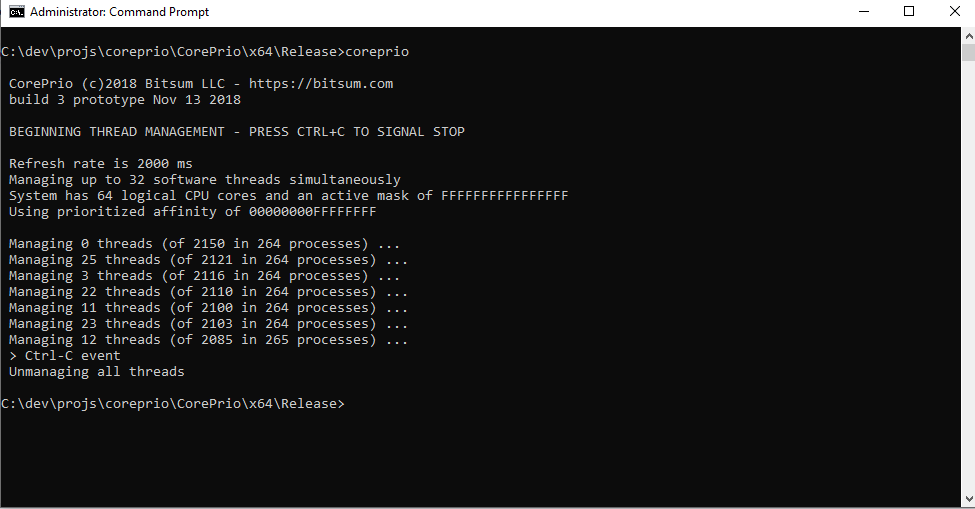The width and height of the screenshot is (975, 509).
Task: Click the https://bitsum.com URL text
Action: point(321,84)
